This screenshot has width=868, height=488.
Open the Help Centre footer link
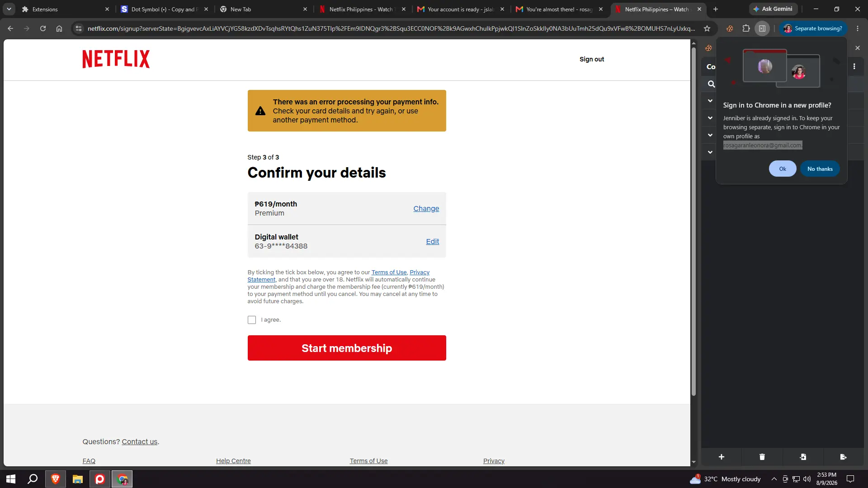233,461
